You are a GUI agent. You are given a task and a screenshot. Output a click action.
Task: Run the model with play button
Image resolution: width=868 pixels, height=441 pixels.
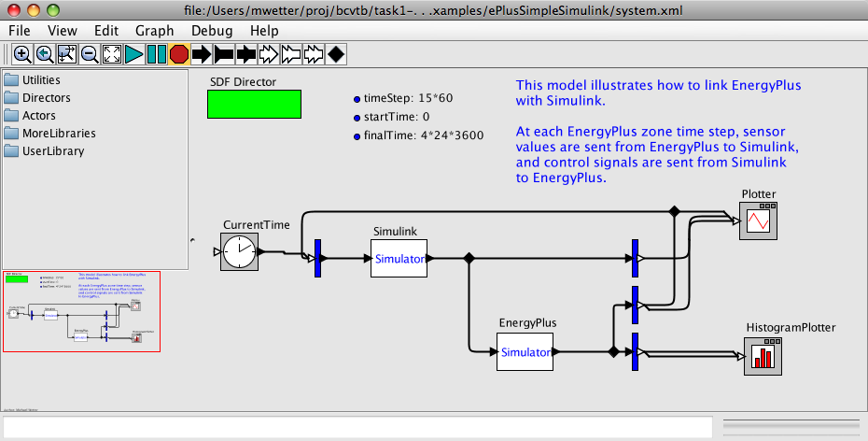point(134,54)
